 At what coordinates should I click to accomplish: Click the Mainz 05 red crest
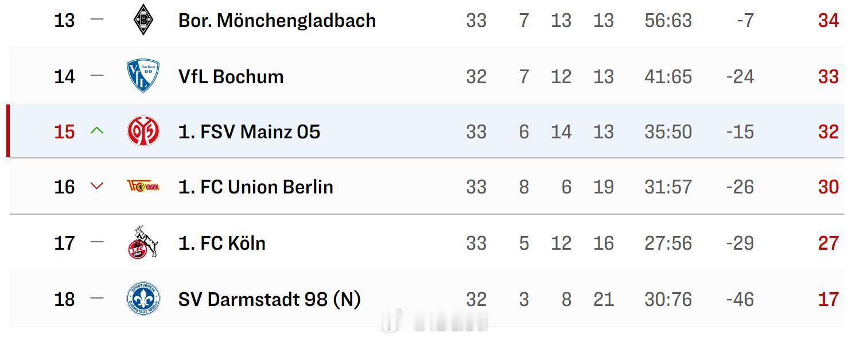(143, 131)
